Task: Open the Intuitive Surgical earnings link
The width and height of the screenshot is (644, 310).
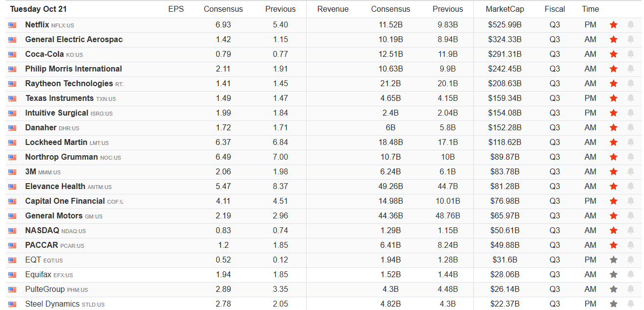Action: (57, 113)
